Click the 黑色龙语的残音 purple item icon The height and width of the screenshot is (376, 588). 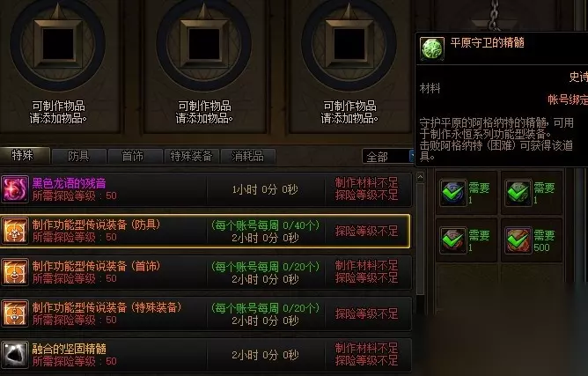[x=15, y=189]
